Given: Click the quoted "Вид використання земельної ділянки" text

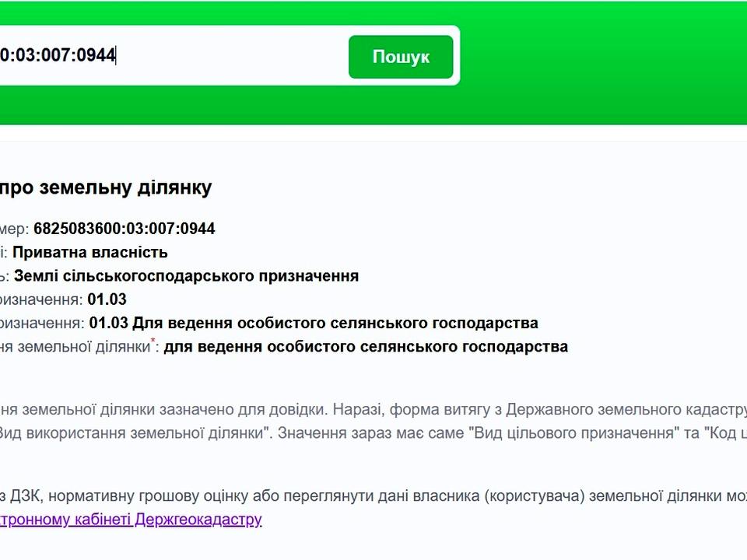Looking at the screenshot, I should point(131,433).
